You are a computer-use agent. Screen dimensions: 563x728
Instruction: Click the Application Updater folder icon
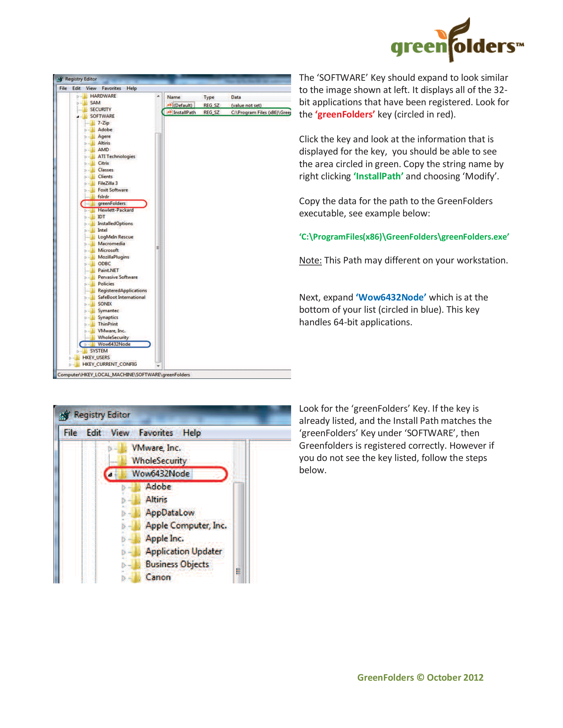click(x=136, y=552)
